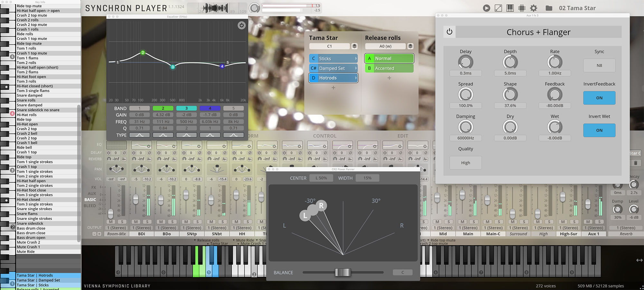
Task: Toggle Chorus + Flanger power icon
Action: (450, 32)
